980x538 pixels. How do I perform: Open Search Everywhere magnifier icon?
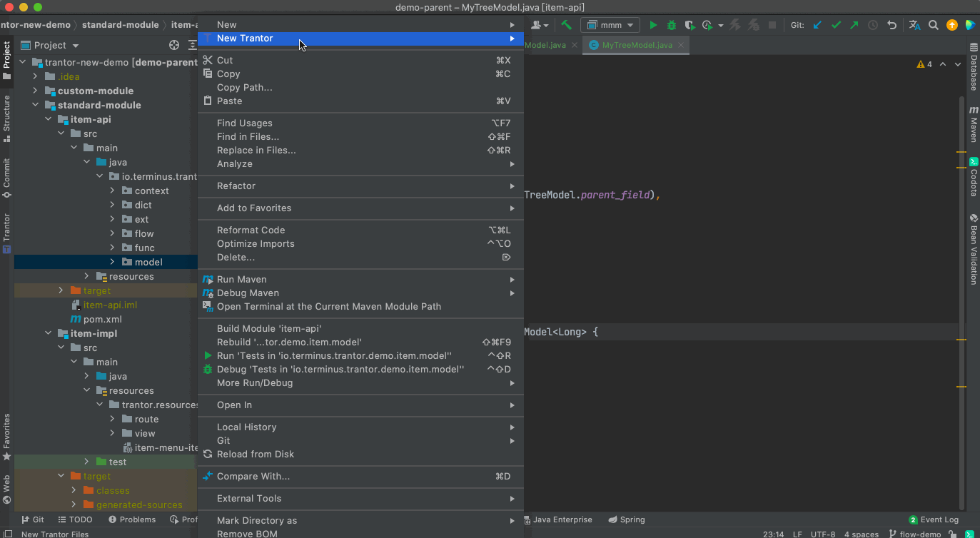pyautogui.click(x=934, y=25)
